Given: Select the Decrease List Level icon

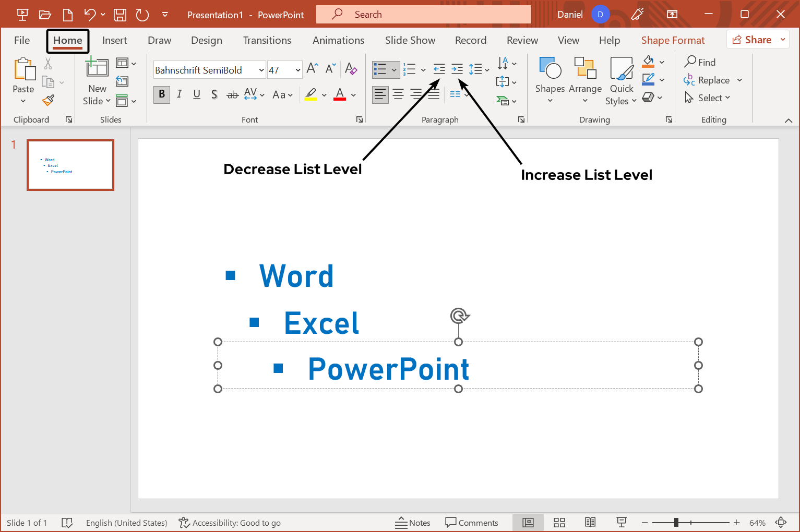Looking at the screenshot, I should click(x=439, y=69).
